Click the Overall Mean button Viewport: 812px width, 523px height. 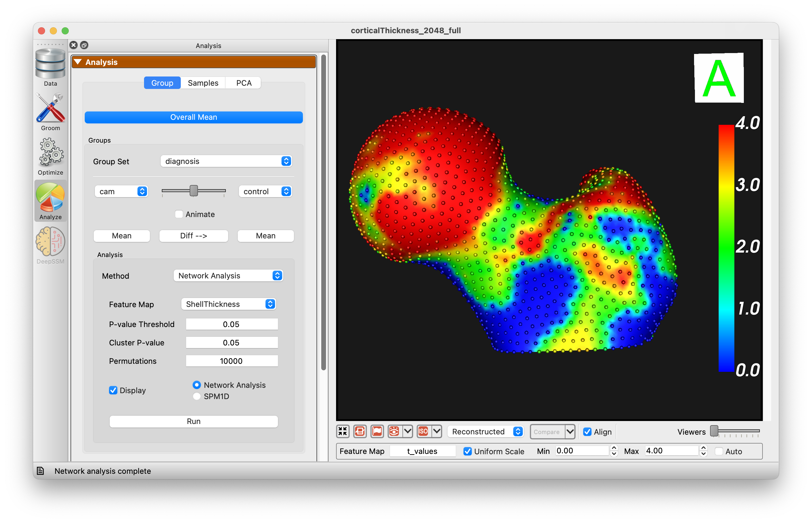tap(194, 117)
